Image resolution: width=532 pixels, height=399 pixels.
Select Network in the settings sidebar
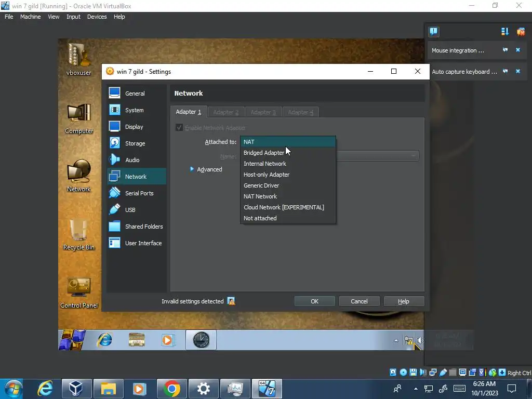[x=137, y=177]
